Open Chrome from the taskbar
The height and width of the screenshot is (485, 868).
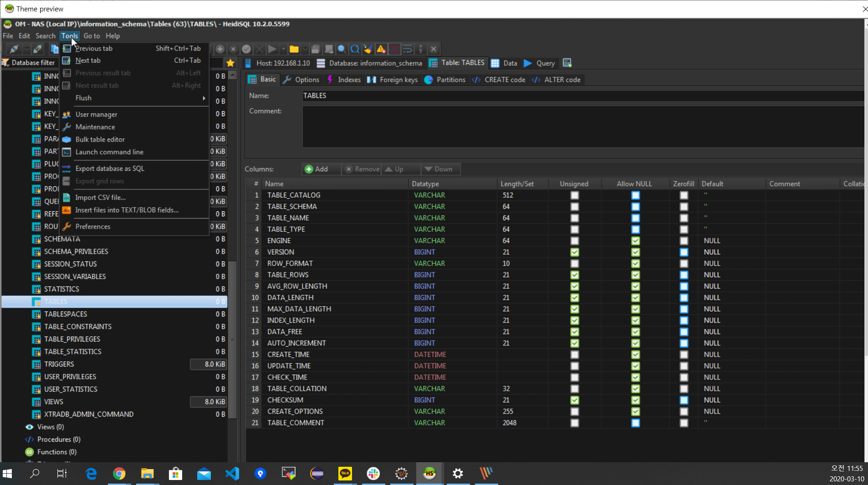click(x=119, y=474)
